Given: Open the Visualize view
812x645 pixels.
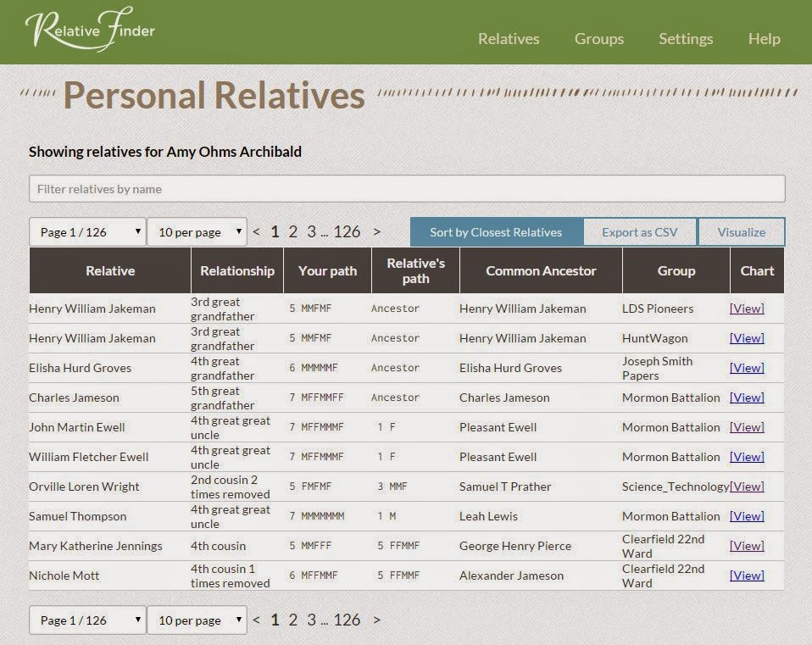Looking at the screenshot, I should coord(742,231).
